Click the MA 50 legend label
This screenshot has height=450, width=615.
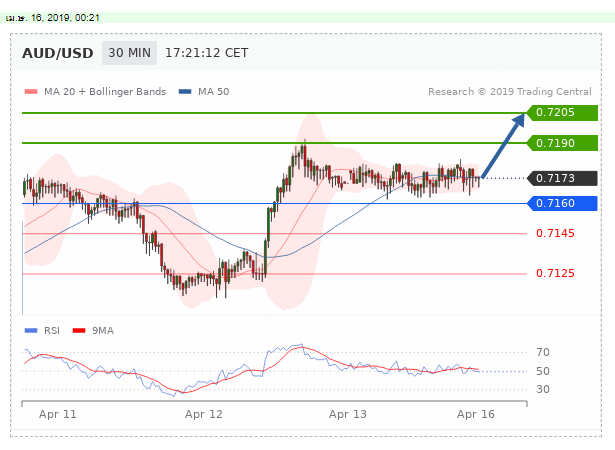tap(213, 92)
